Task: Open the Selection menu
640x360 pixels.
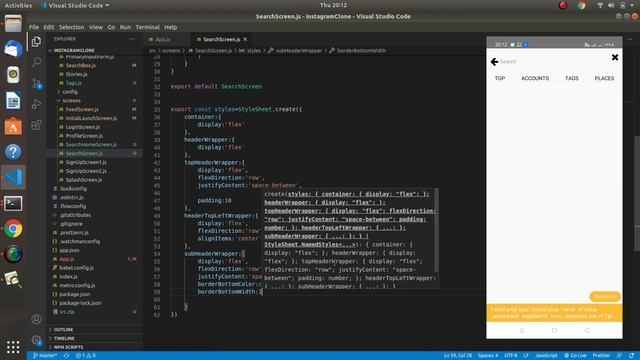Action: point(71,27)
